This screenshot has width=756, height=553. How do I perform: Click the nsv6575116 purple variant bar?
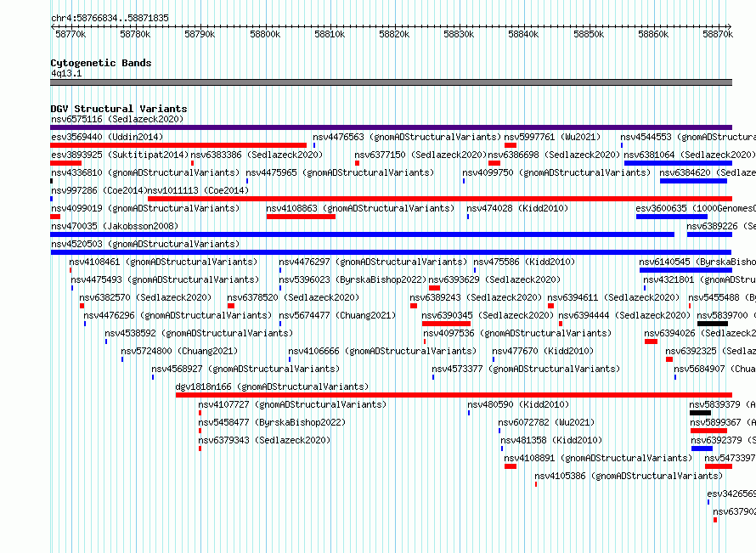pyautogui.click(x=391, y=127)
